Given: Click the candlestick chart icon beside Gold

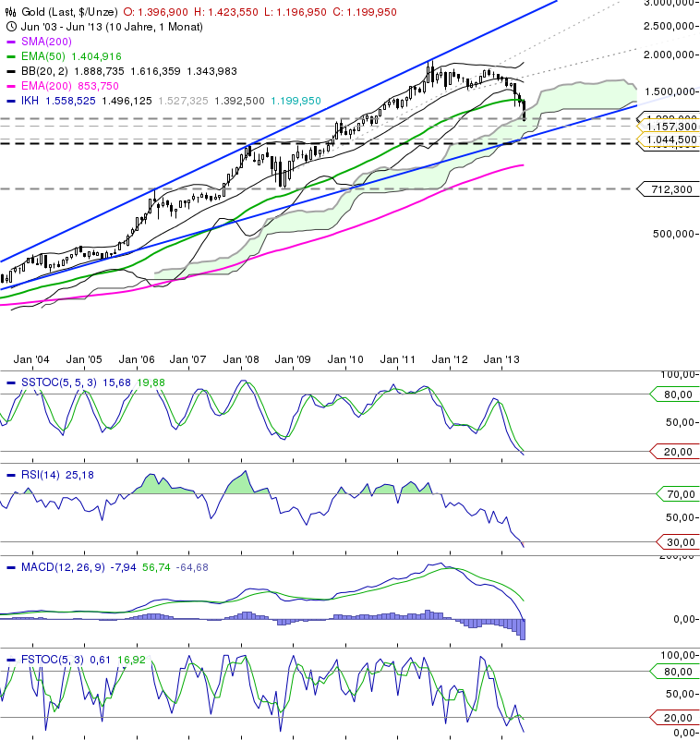Looking at the screenshot, I should (10, 12).
